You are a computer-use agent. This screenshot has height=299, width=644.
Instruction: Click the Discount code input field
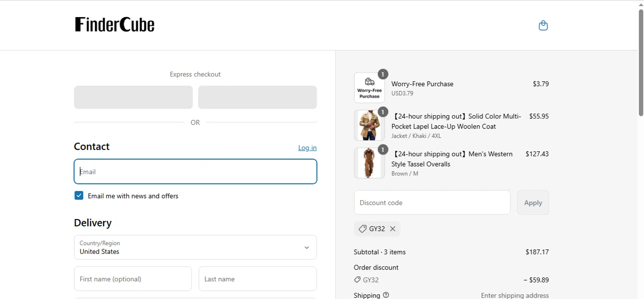click(x=432, y=202)
